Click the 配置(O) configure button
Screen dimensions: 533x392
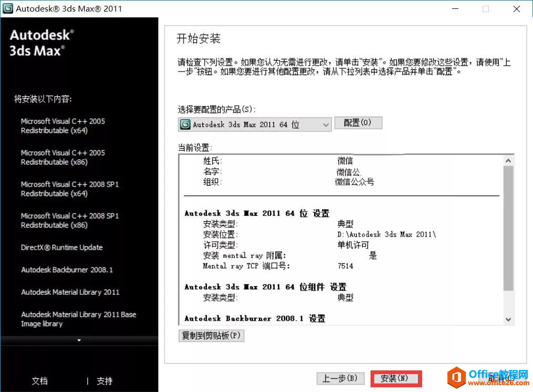coord(358,122)
